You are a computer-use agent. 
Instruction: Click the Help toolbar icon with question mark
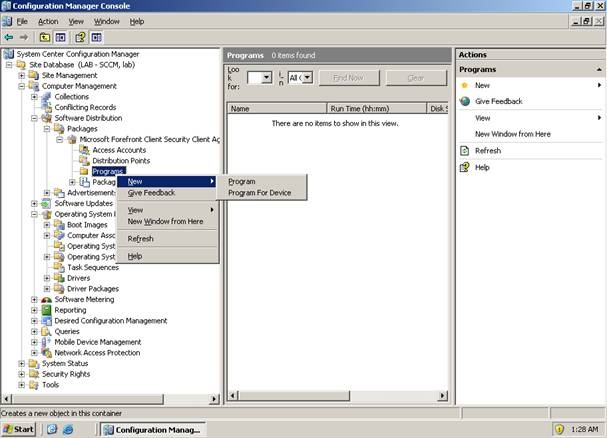[81, 37]
